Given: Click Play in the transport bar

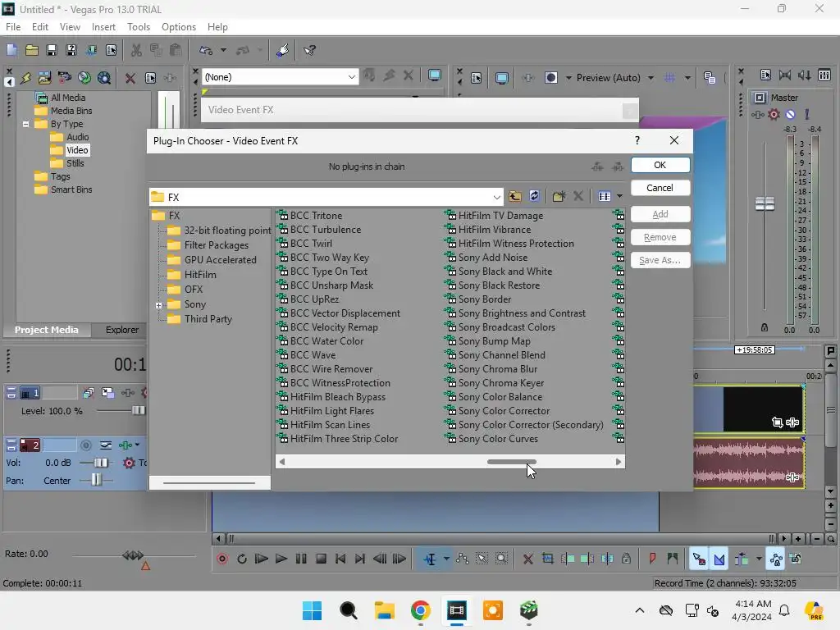Looking at the screenshot, I should click(x=281, y=559).
